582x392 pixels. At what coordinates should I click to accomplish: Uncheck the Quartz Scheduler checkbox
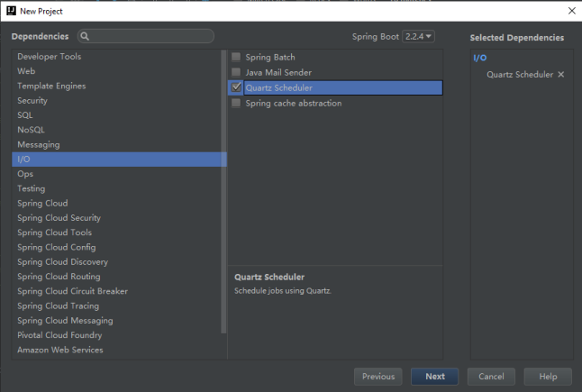tap(236, 87)
